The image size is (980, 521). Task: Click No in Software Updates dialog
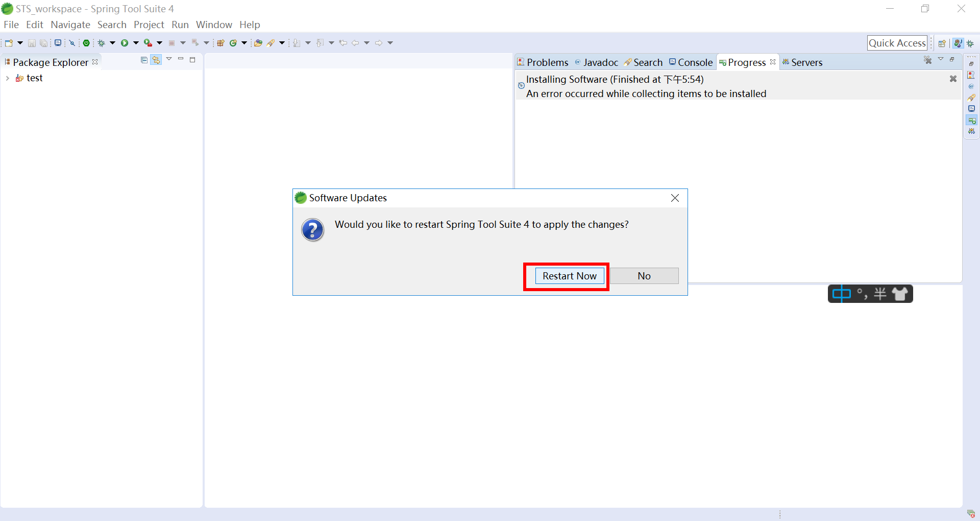point(644,276)
